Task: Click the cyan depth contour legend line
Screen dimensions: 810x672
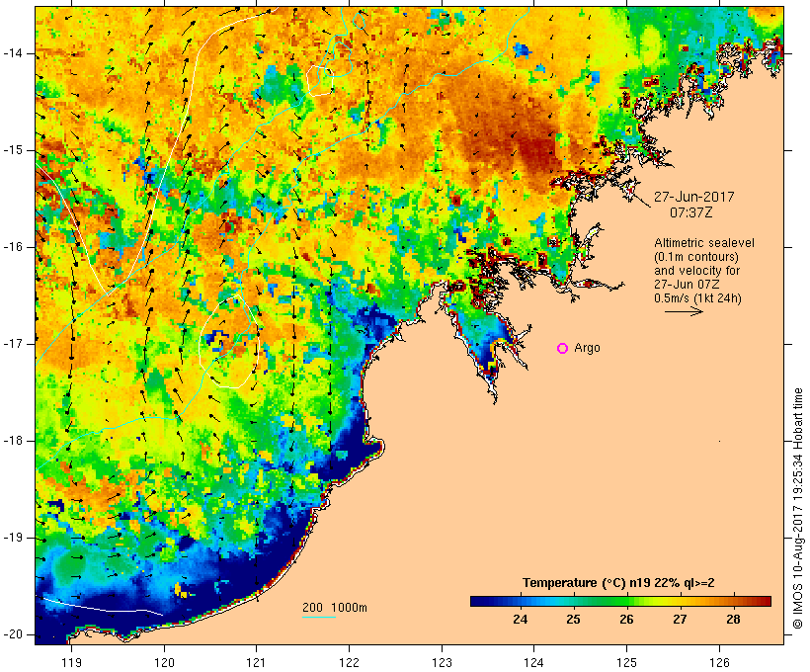Action: click(x=319, y=617)
